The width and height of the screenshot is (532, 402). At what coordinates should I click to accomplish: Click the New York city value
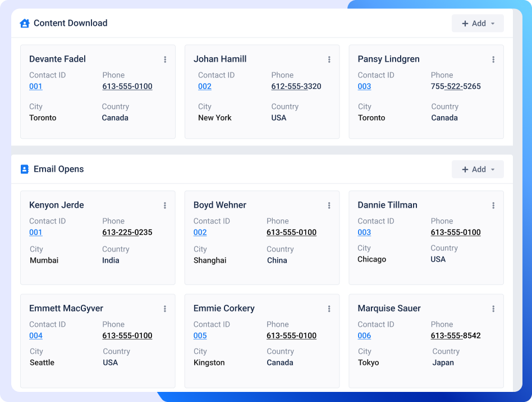(x=215, y=118)
